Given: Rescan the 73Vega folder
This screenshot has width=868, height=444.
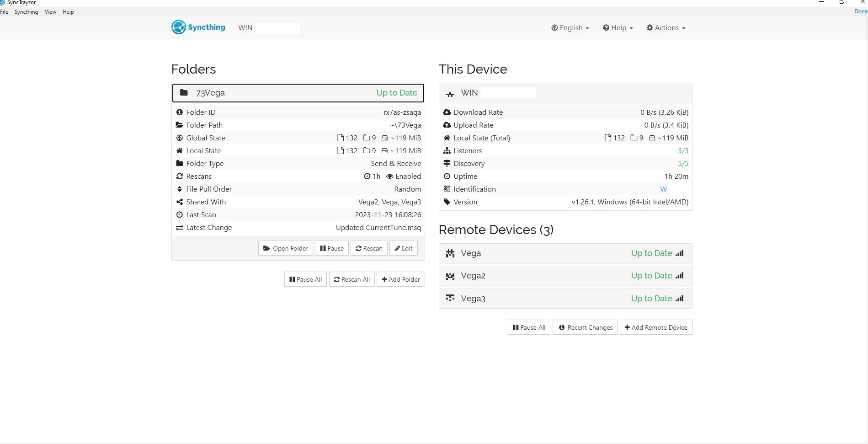Looking at the screenshot, I should coord(369,248).
